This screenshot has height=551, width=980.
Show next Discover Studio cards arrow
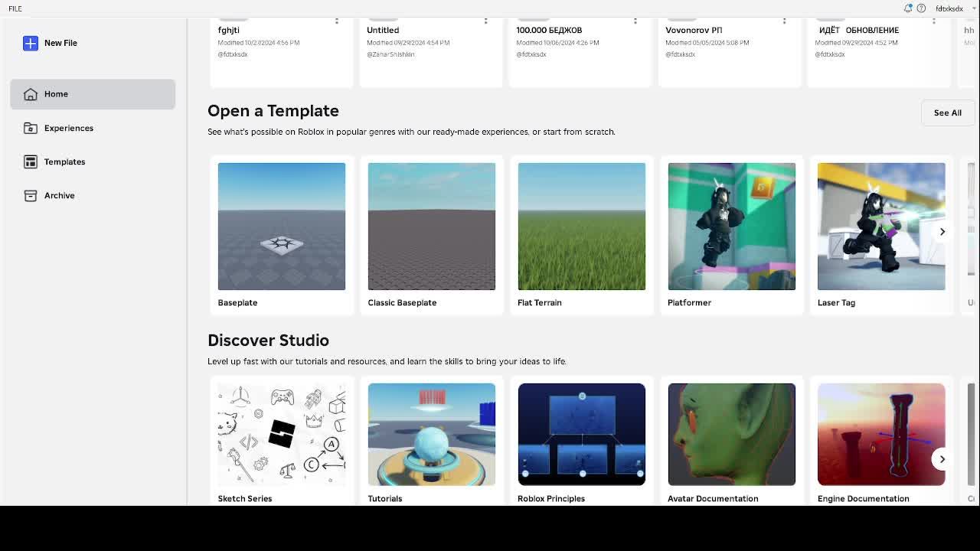(x=942, y=459)
